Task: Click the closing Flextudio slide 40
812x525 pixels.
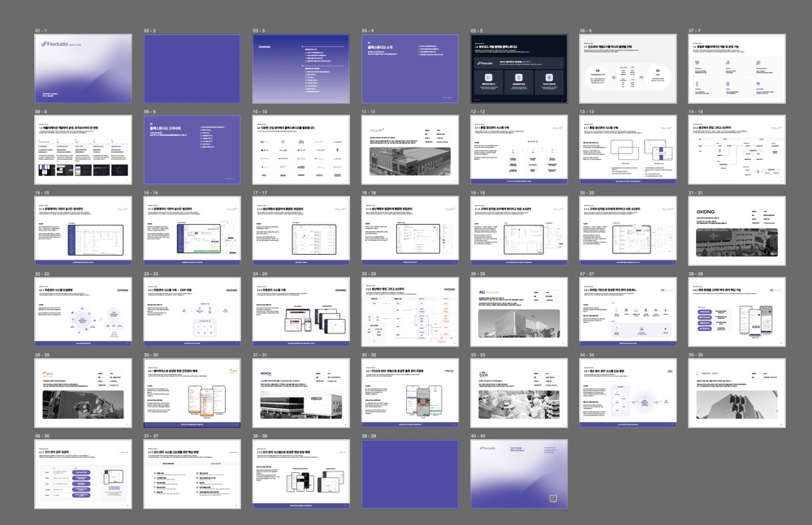Action: coord(519,474)
